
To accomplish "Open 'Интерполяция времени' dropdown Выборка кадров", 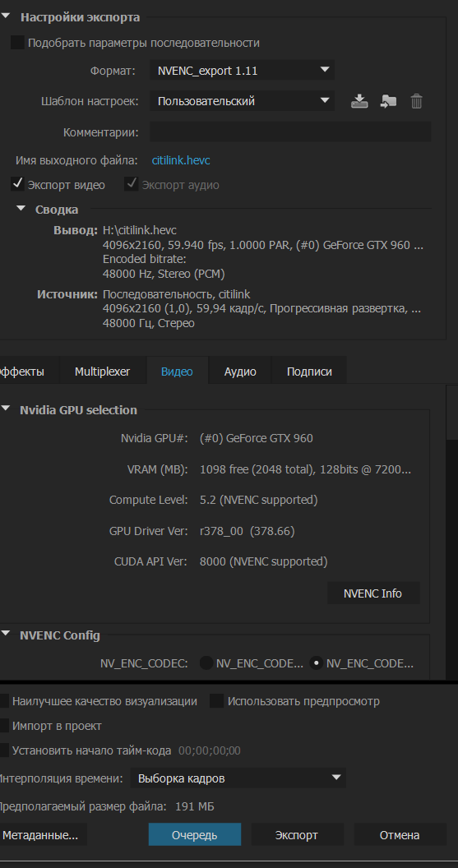I will point(238,778).
